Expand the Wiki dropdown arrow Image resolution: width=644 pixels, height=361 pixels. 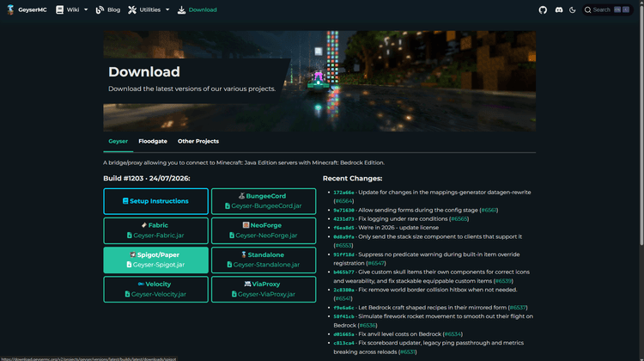pos(86,9)
